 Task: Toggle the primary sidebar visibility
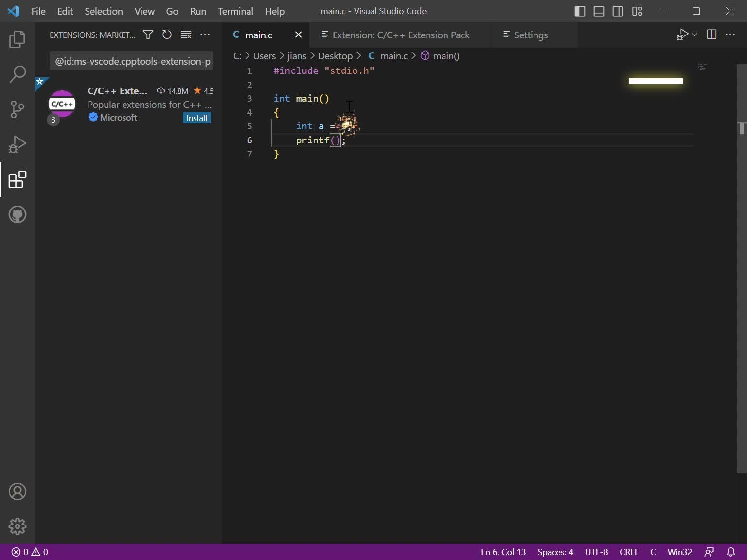point(579,11)
